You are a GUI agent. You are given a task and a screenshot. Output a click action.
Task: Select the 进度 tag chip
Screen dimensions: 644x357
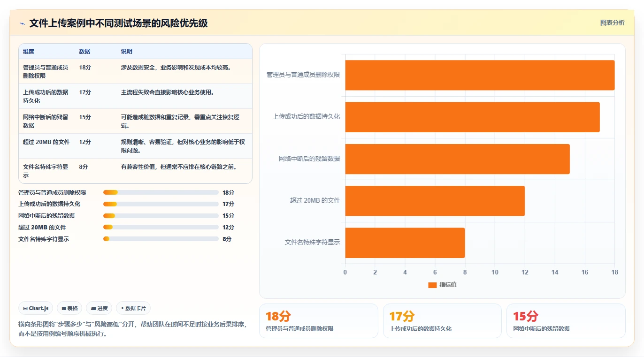(x=99, y=308)
